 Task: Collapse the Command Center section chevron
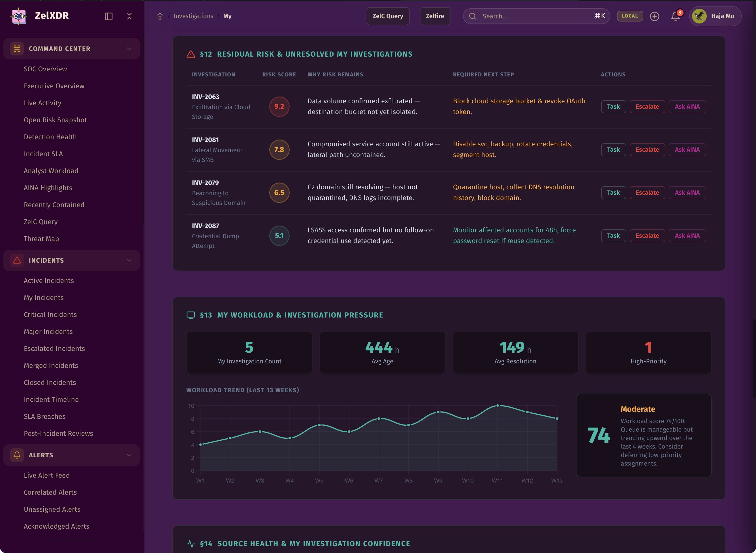tap(129, 49)
